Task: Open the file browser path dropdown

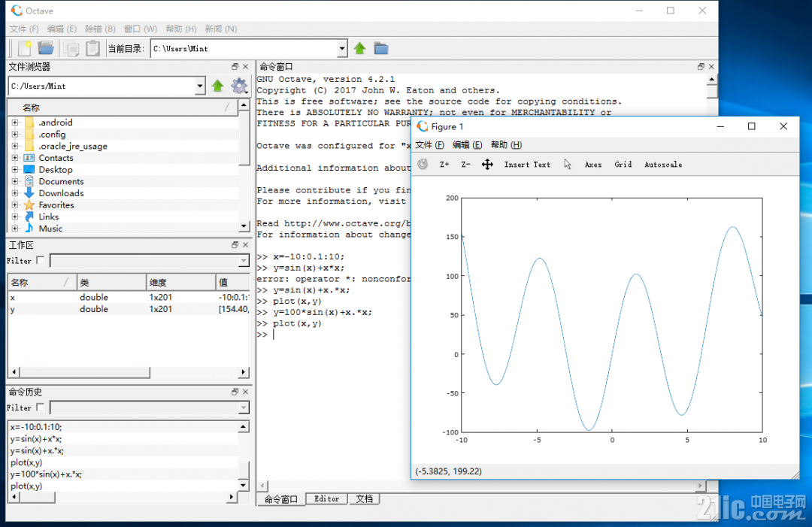Action: (200, 86)
